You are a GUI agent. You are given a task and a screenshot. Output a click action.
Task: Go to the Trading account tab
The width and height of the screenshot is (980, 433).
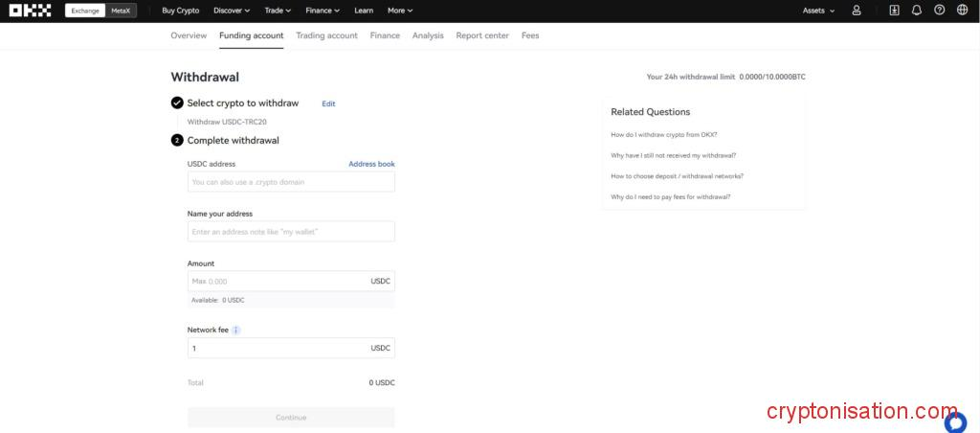326,35
